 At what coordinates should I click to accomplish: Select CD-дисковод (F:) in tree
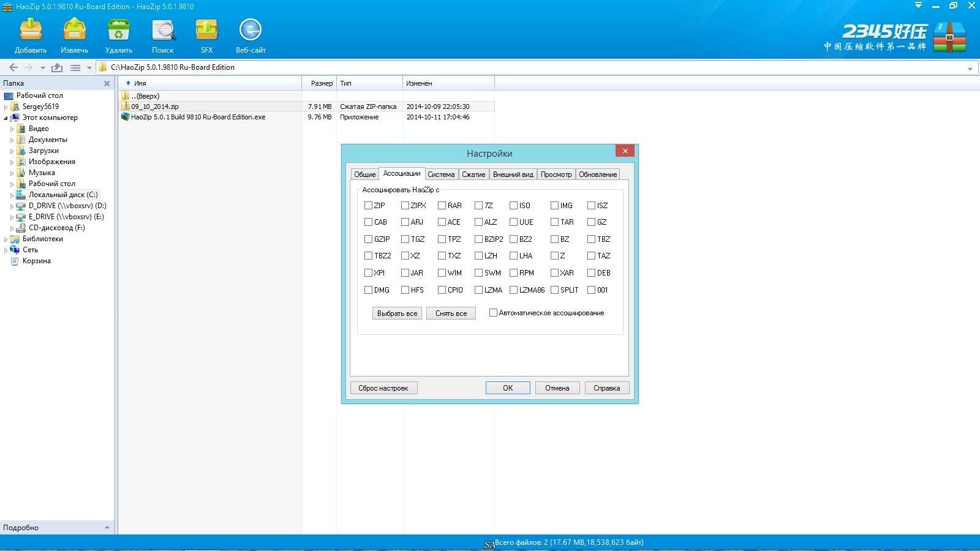57,228
